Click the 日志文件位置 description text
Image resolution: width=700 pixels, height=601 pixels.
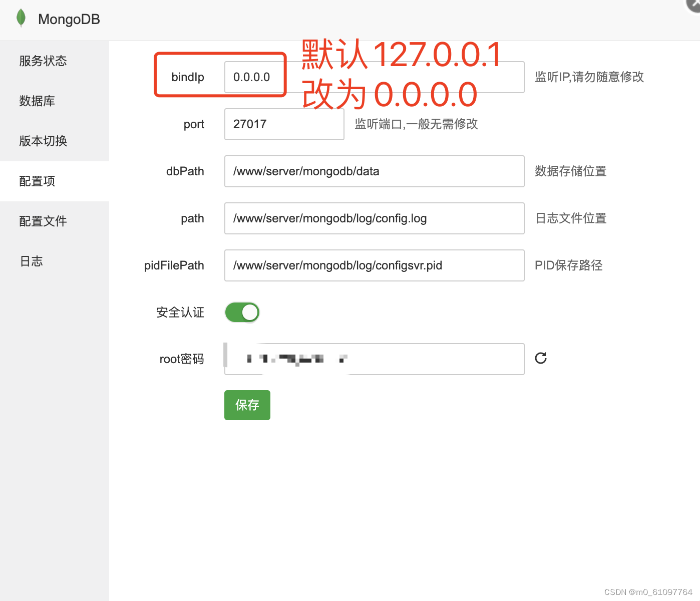point(571,218)
